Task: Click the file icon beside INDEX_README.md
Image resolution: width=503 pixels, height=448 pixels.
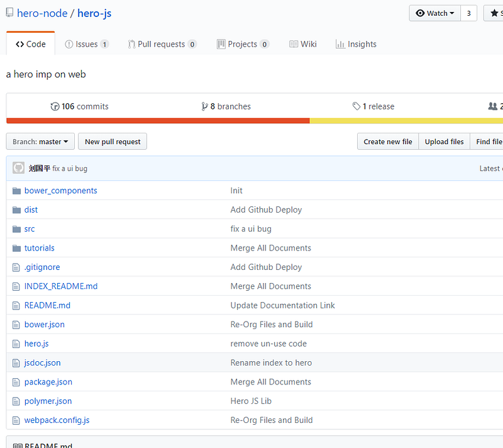Action: coord(16,286)
